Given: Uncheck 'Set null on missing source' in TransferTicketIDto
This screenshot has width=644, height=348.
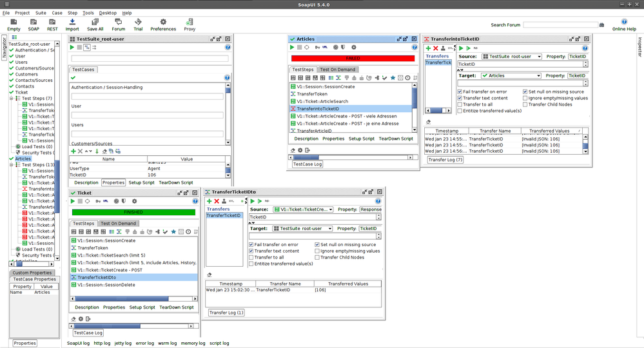Looking at the screenshot, I should 317,245.
